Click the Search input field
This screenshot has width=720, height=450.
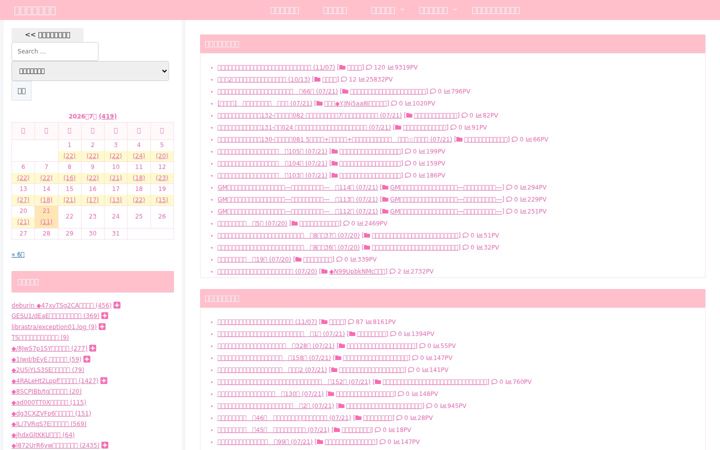55,51
